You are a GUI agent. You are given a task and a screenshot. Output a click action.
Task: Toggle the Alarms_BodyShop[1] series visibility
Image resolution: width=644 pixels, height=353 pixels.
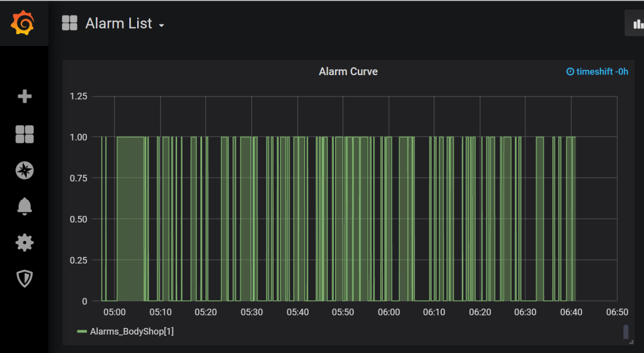click(x=132, y=331)
